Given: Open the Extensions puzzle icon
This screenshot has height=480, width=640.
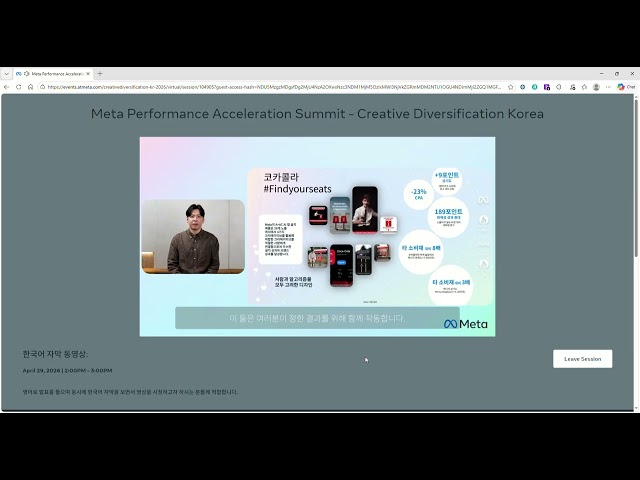Looking at the screenshot, I should (x=559, y=87).
